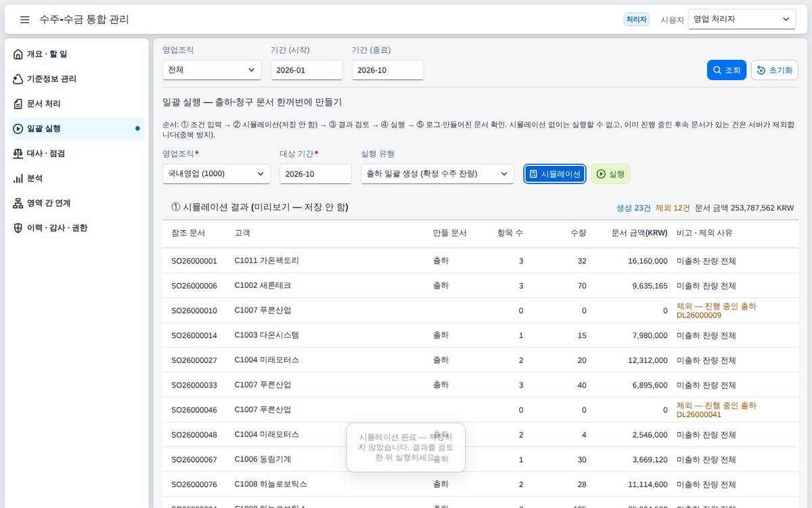
Task: Click the play icon on 실행 button
Action: (x=601, y=174)
